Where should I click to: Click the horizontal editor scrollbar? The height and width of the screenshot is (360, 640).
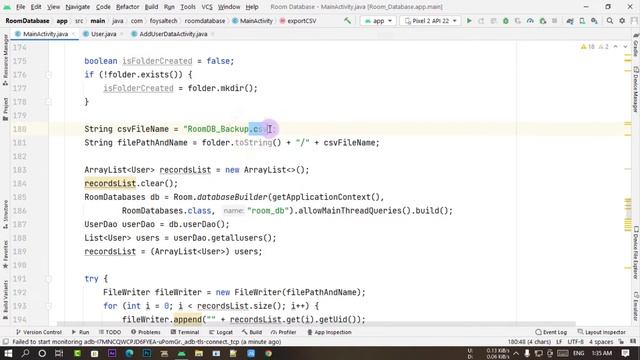click(x=316, y=324)
